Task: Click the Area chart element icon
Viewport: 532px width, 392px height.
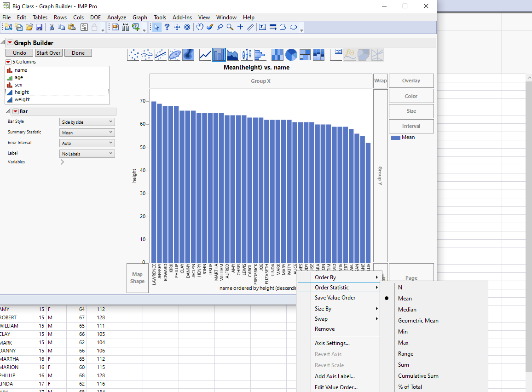Action: [x=232, y=55]
